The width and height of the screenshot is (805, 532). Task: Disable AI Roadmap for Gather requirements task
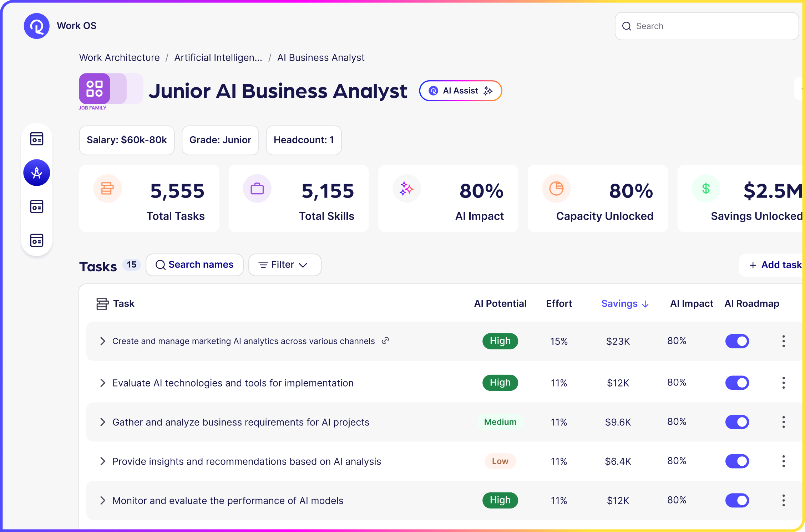[x=737, y=422]
